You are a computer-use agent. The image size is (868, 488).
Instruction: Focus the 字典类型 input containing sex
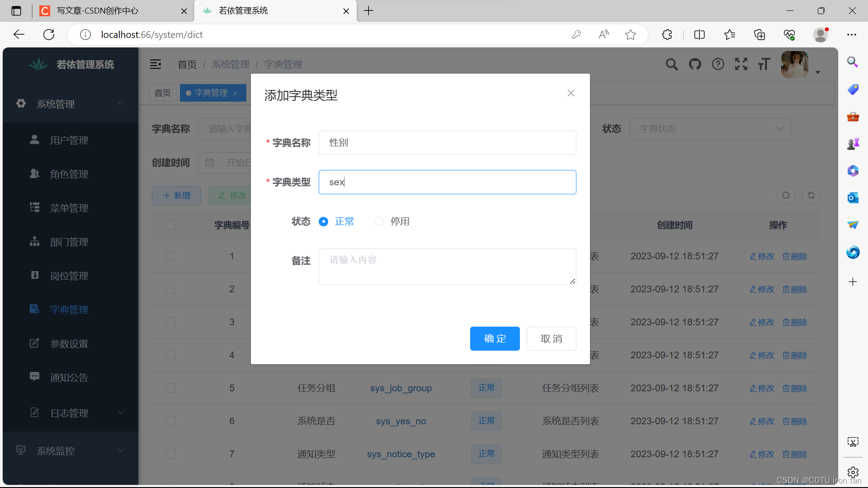pyautogui.click(x=448, y=182)
